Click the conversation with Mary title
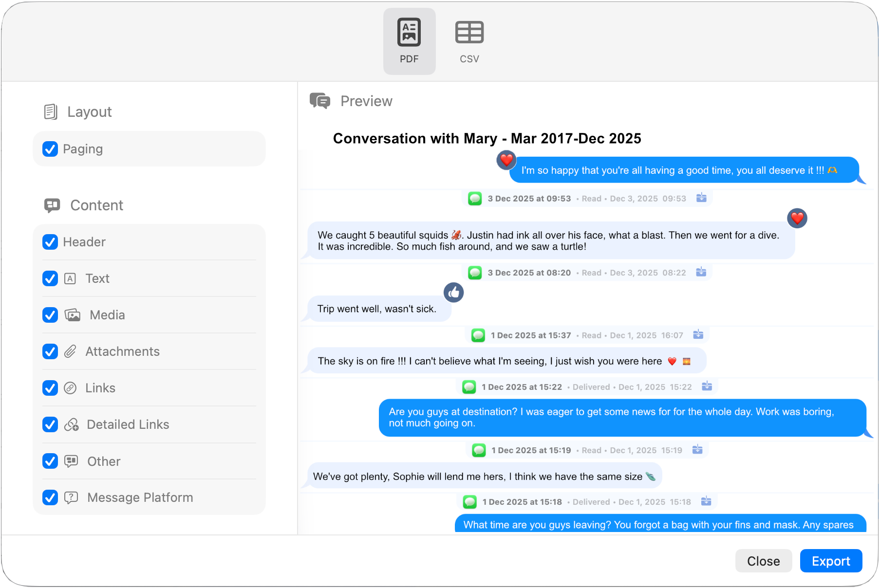 tap(487, 139)
